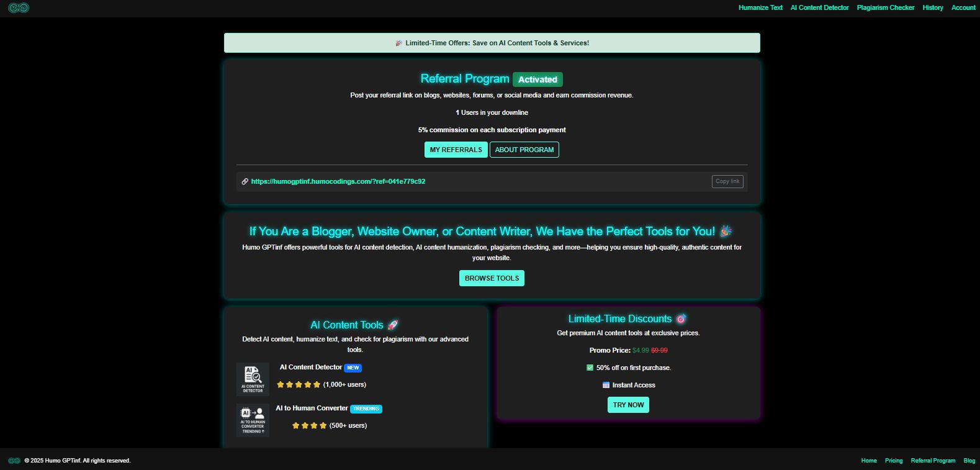The image size is (980, 470).
Task: Click the party icon after the blogger headline
Action: click(726, 231)
